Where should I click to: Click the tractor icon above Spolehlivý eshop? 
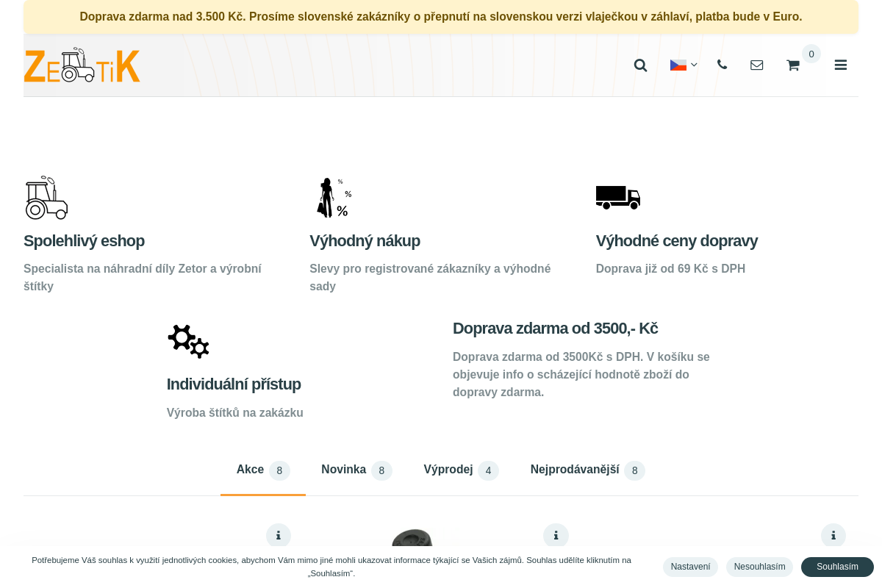point(46,198)
